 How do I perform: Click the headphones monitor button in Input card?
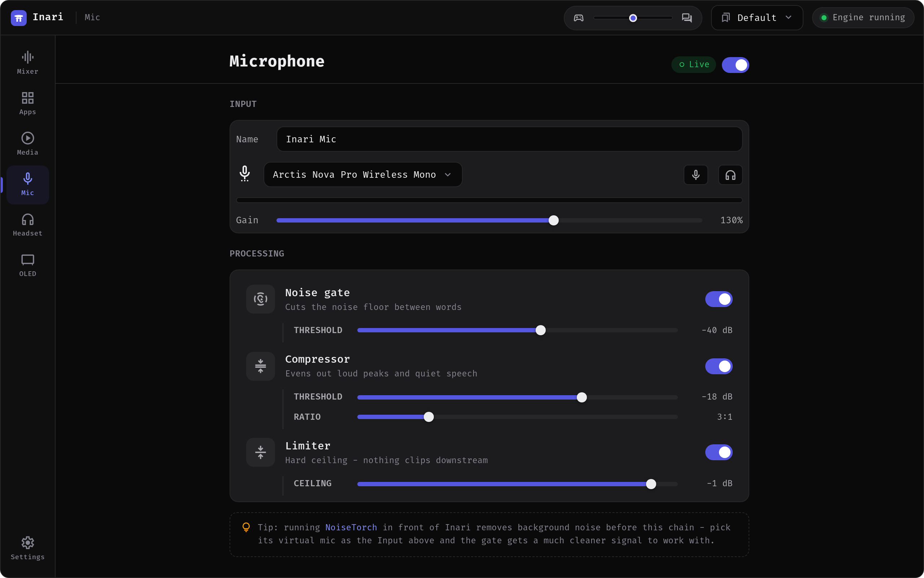pos(730,175)
